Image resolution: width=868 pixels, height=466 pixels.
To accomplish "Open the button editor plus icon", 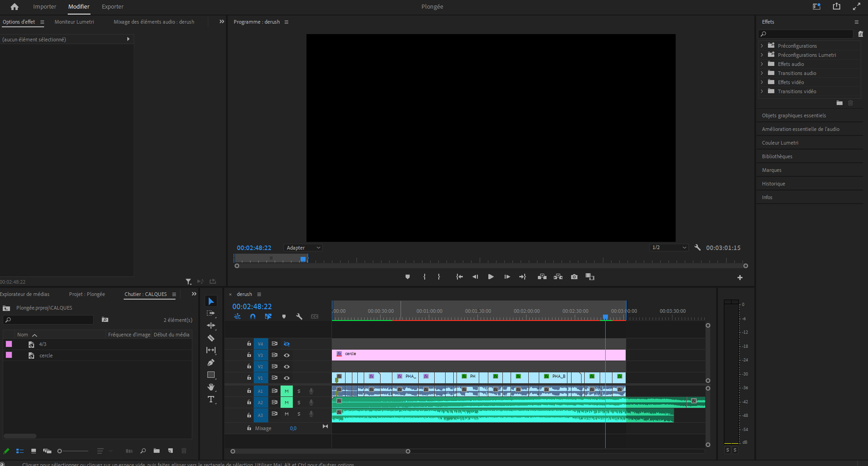I will [x=740, y=277].
